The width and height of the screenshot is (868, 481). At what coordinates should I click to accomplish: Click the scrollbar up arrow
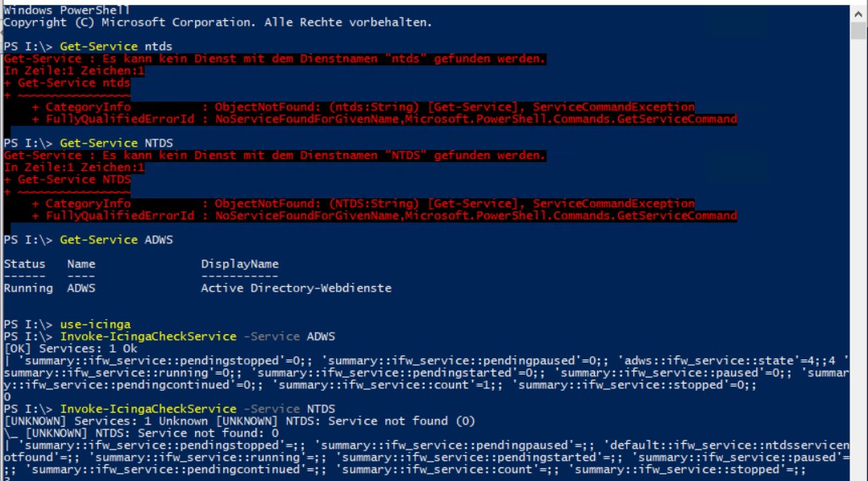point(858,15)
